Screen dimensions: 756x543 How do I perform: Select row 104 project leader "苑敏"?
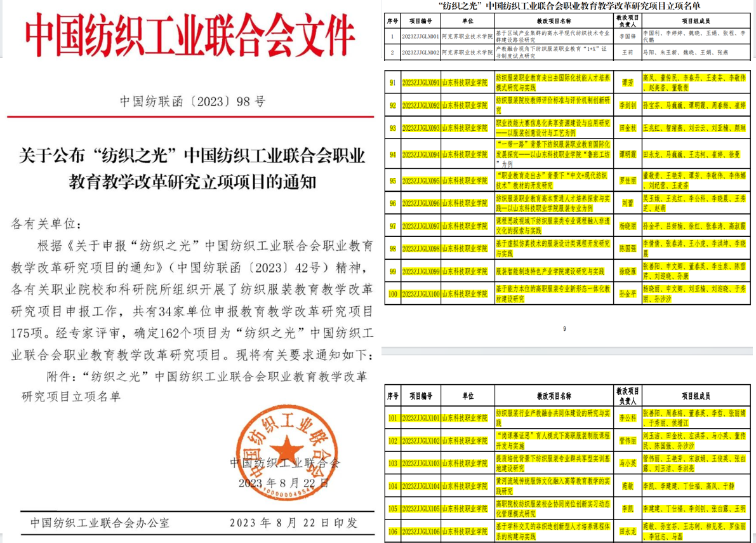[x=627, y=486]
